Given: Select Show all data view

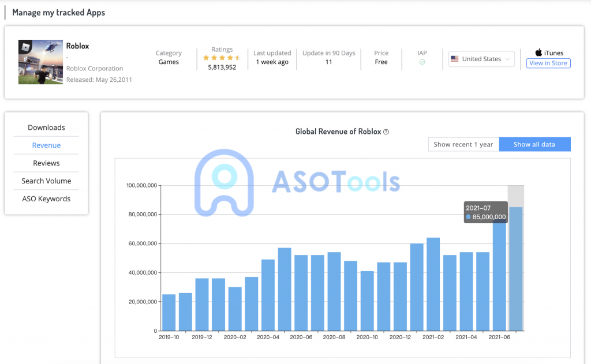Looking at the screenshot, I should (x=534, y=144).
